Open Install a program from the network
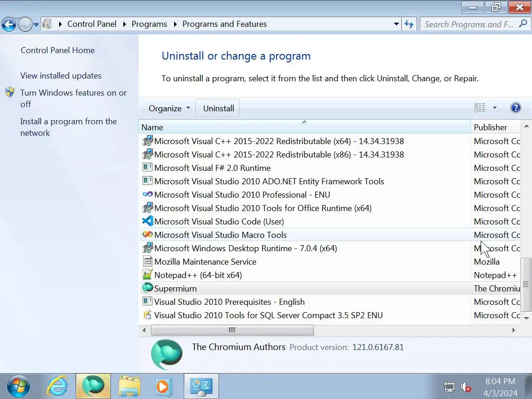Screen dimensions: 532x399 pyautogui.click(x=68, y=127)
